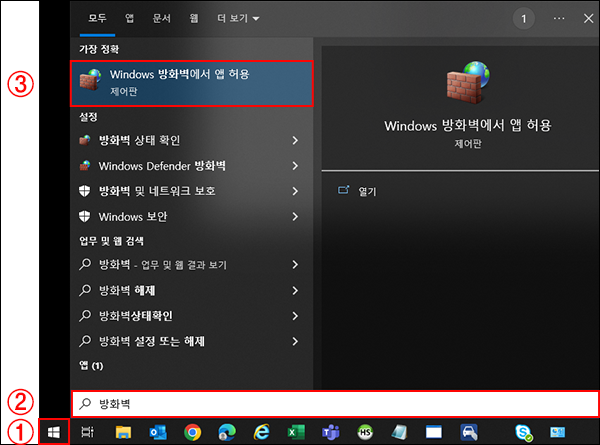Launch Google Chrome from the taskbar
Viewport: 600px width, 445px height.
tap(192, 432)
